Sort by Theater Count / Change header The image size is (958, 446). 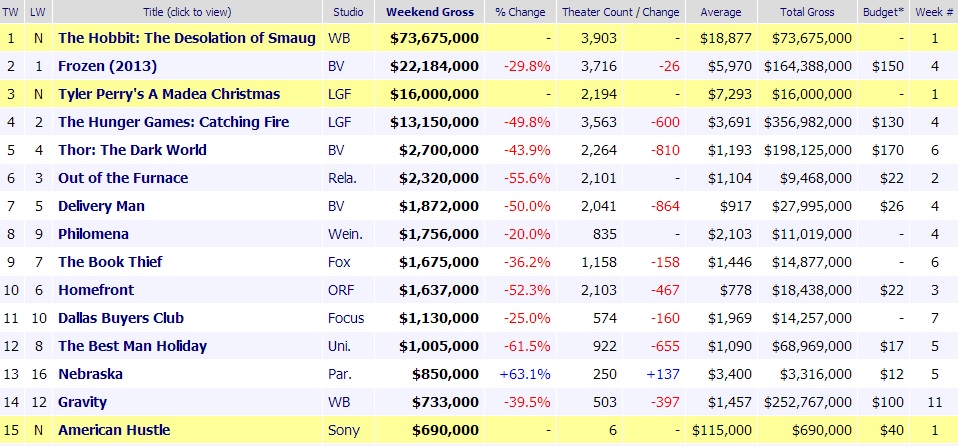pos(620,12)
